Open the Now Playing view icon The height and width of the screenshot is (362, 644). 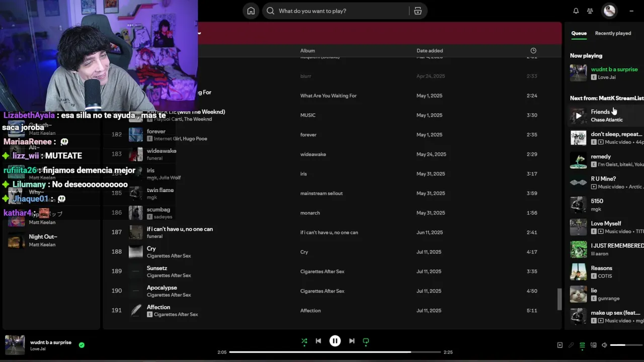pyautogui.click(x=559, y=345)
